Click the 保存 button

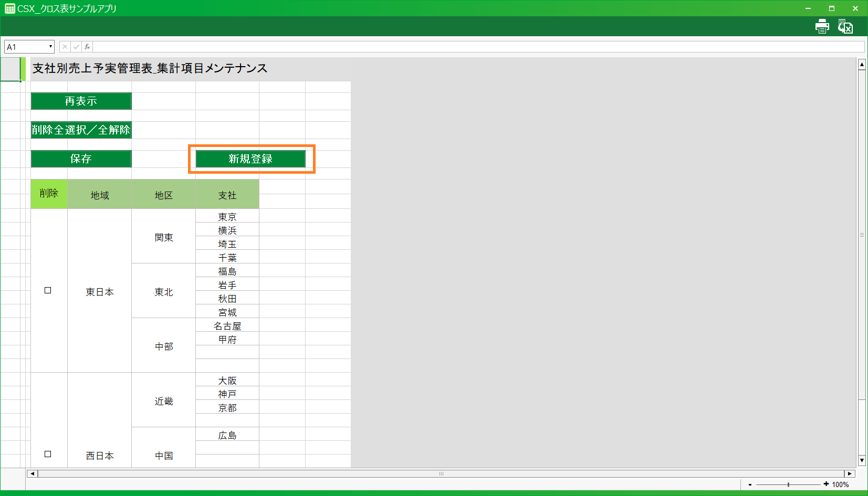(x=81, y=159)
